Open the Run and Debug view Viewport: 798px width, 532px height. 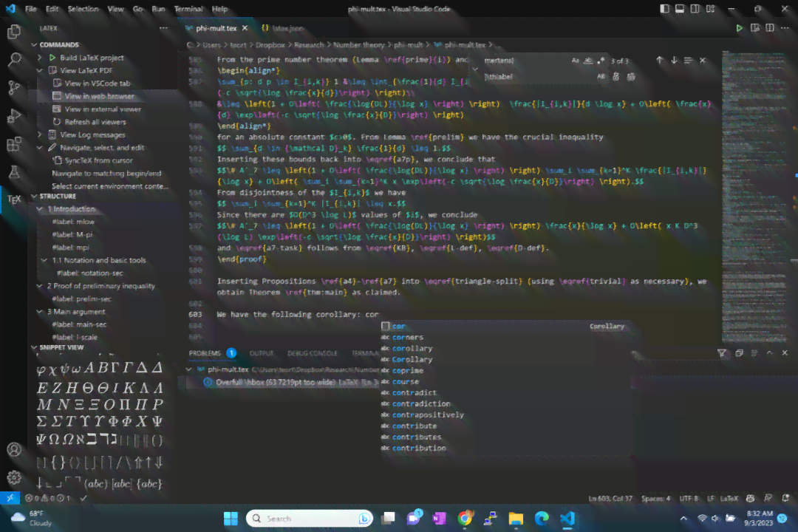coord(14,117)
